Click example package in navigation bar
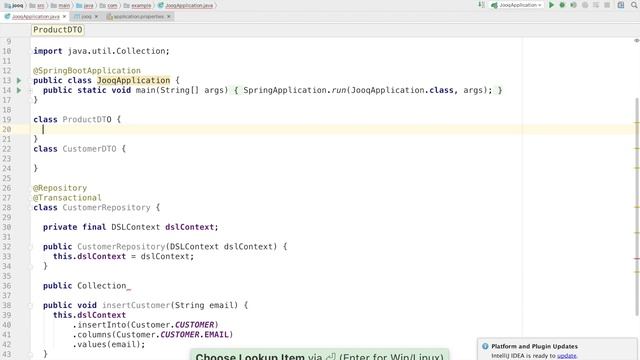This screenshot has width=640, height=360. point(138,5)
